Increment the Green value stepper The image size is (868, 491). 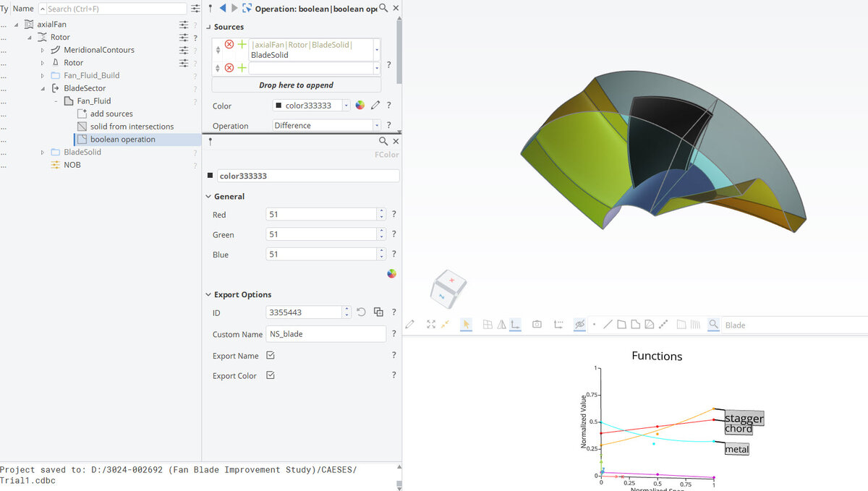[x=381, y=231]
